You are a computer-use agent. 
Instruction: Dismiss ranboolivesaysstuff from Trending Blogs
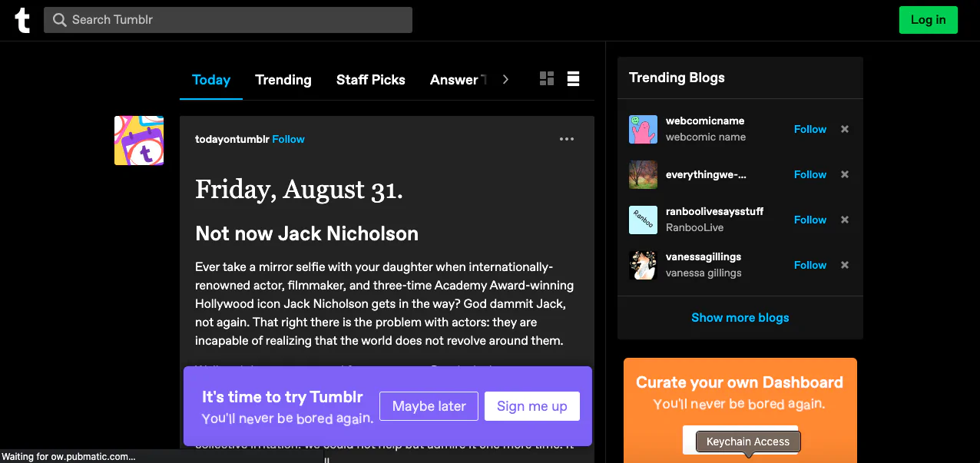pos(845,220)
